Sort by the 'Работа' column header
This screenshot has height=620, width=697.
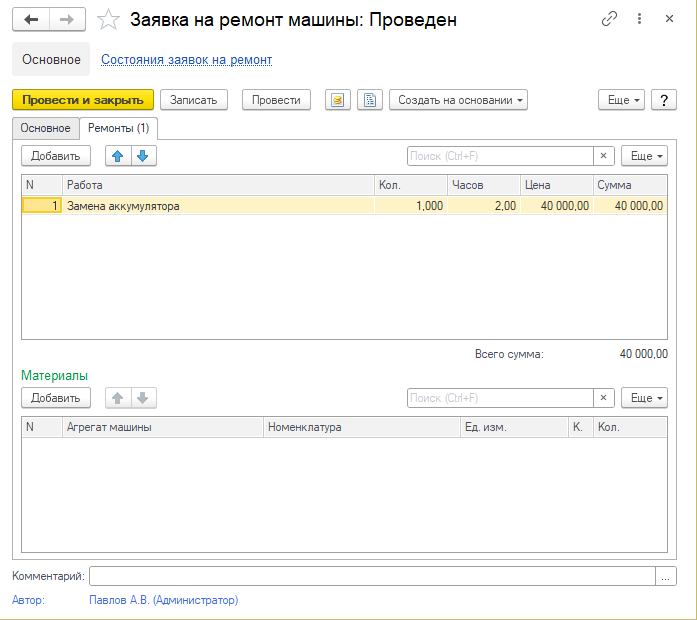218,185
